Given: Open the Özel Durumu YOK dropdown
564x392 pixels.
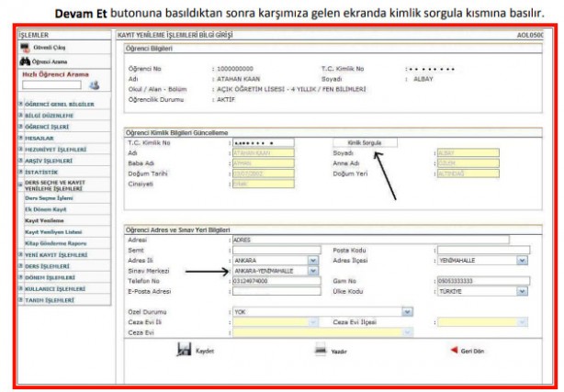Looking at the screenshot, I should click(x=407, y=312).
